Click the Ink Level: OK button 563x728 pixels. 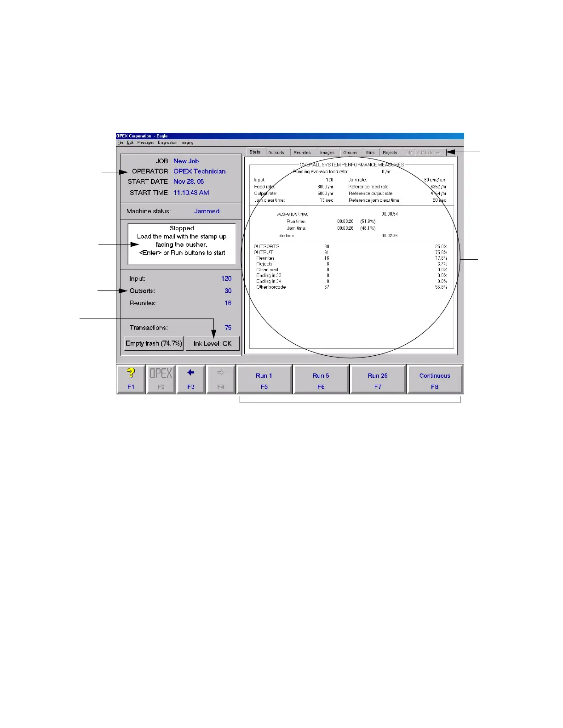click(x=213, y=343)
